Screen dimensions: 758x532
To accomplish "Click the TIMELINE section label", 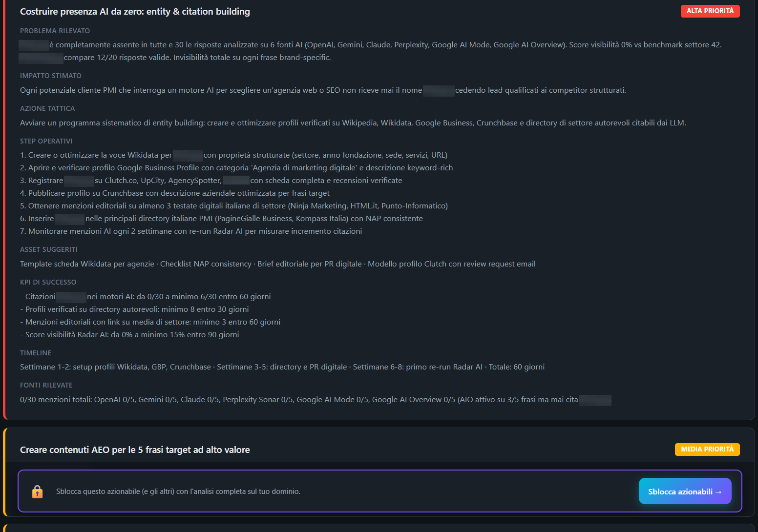I will pyautogui.click(x=36, y=353).
